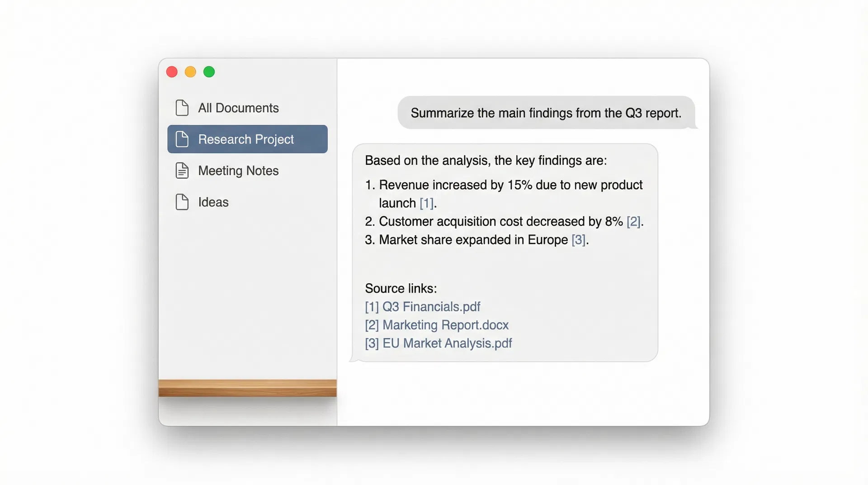Image resolution: width=868 pixels, height=485 pixels.
Task: Click the lined-document icon beside Meeting Notes
Action: pos(182,171)
